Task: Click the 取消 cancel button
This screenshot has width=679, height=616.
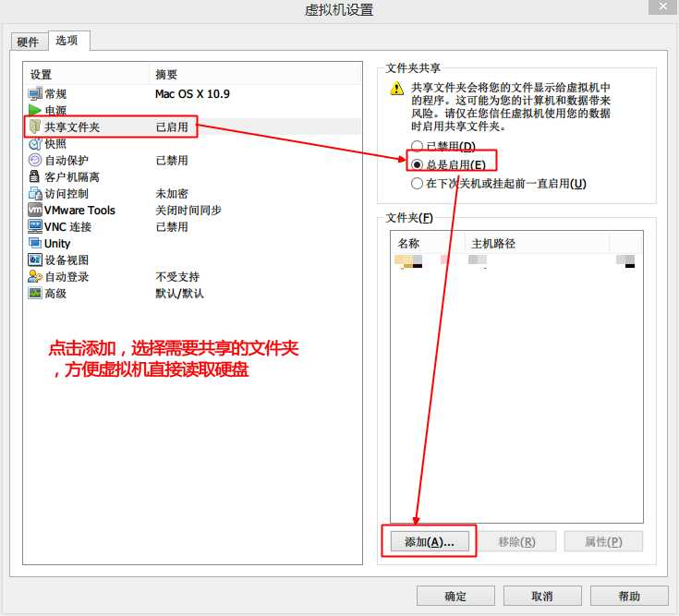Action: tap(542, 596)
